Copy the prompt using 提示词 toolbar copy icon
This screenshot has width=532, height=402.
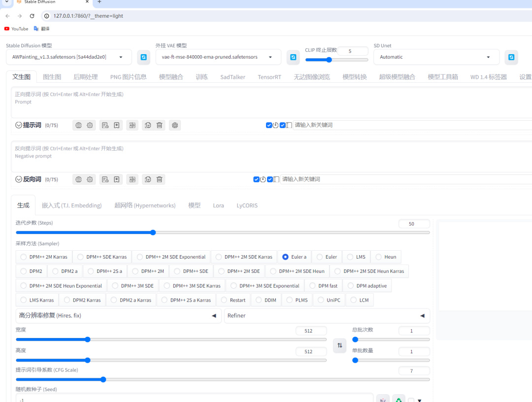(148, 125)
